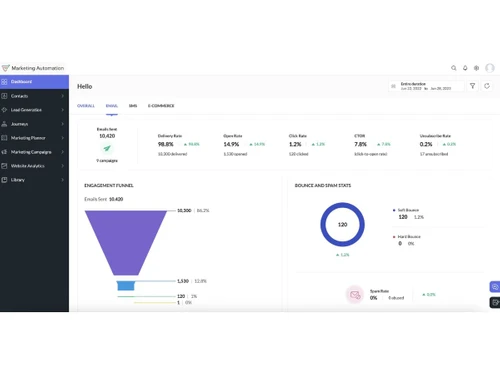Click the Hard Bounce legend entry
The width and height of the screenshot is (500, 375).
407,240
